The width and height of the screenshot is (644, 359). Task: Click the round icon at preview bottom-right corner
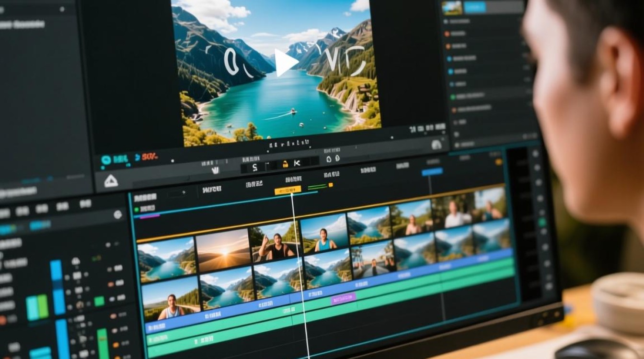pos(436,145)
